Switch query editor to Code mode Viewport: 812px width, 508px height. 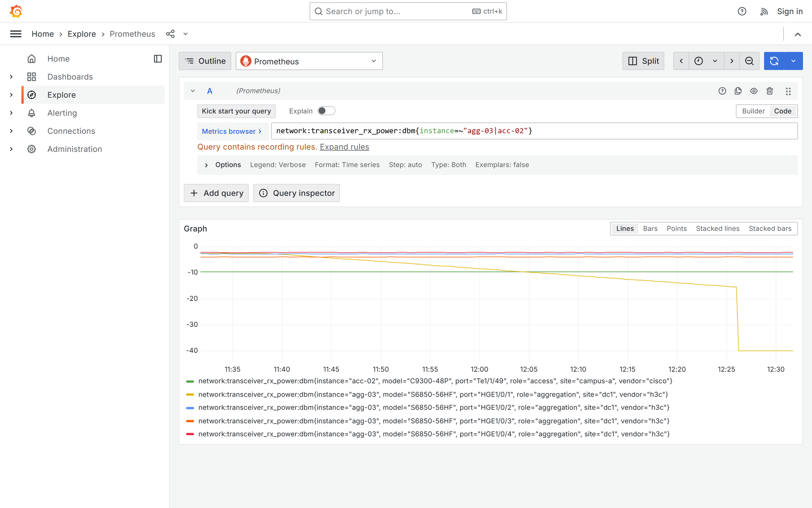(x=782, y=111)
